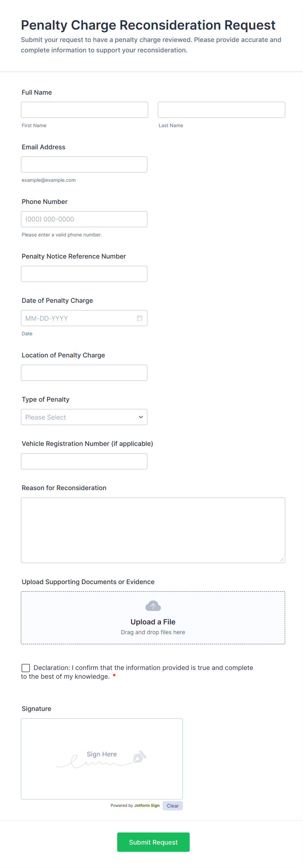Click the Phone Number field

[x=84, y=219]
